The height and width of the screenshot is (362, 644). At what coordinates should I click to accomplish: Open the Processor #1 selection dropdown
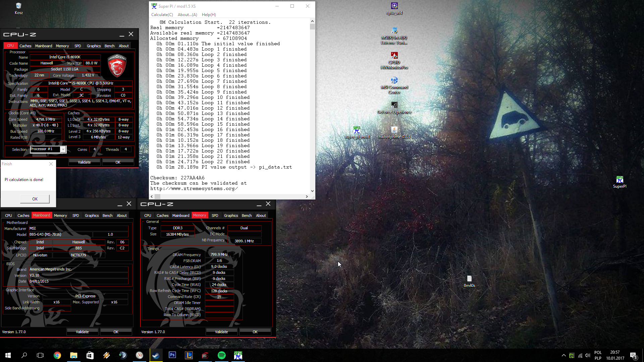tap(48, 149)
